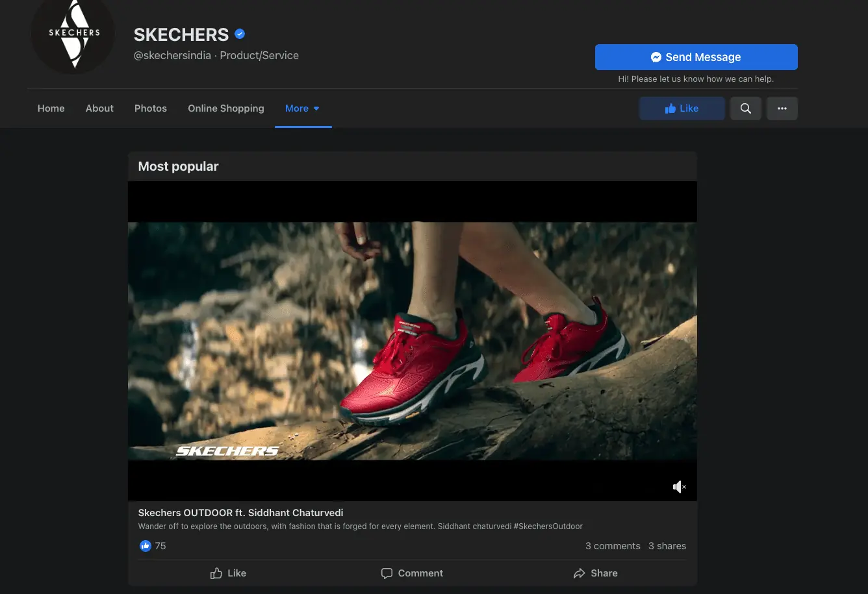868x594 pixels.
Task: Expand the More dropdown menu
Action: [303, 108]
